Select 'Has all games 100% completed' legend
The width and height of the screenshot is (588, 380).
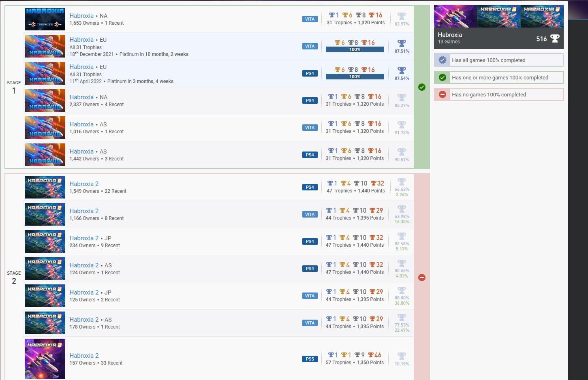pos(499,60)
